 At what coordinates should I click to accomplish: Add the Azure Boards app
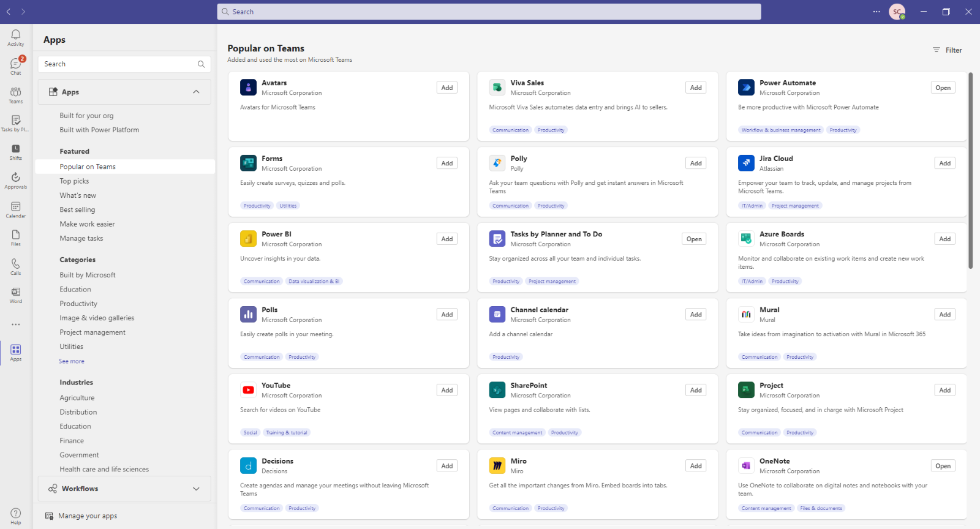click(945, 239)
